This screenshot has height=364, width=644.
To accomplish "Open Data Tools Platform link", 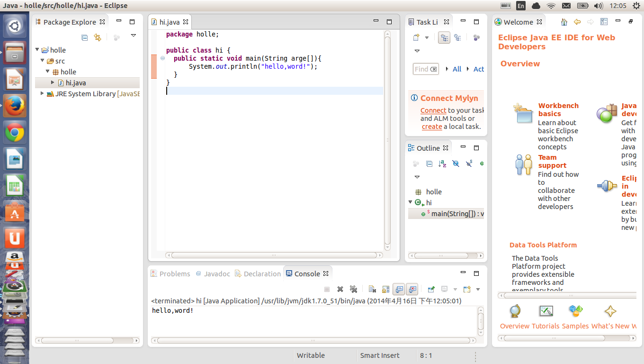I will (x=543, y=245).
